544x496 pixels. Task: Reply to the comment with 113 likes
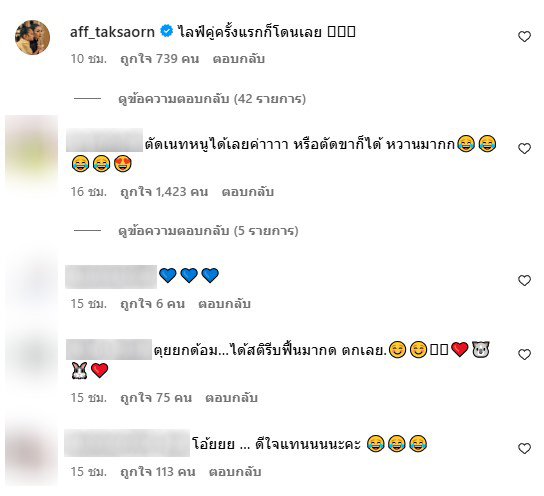[235, 472]
